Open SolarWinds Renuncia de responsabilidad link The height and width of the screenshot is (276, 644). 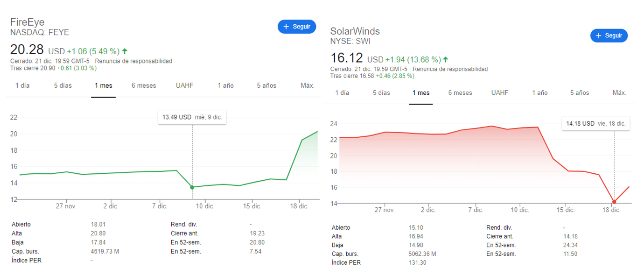449,69
